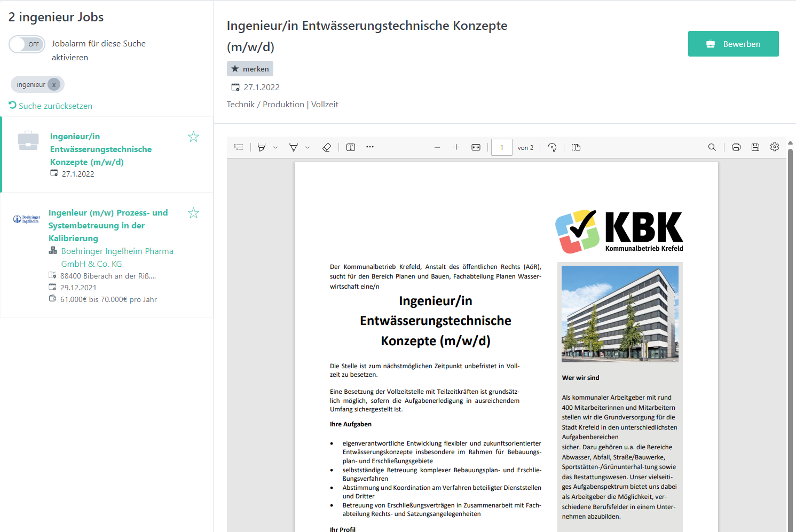Image resolution: width=796 pixels, height=532 pixels.
Task: Click the PDF page number field
Action: (x=501, y=148)
